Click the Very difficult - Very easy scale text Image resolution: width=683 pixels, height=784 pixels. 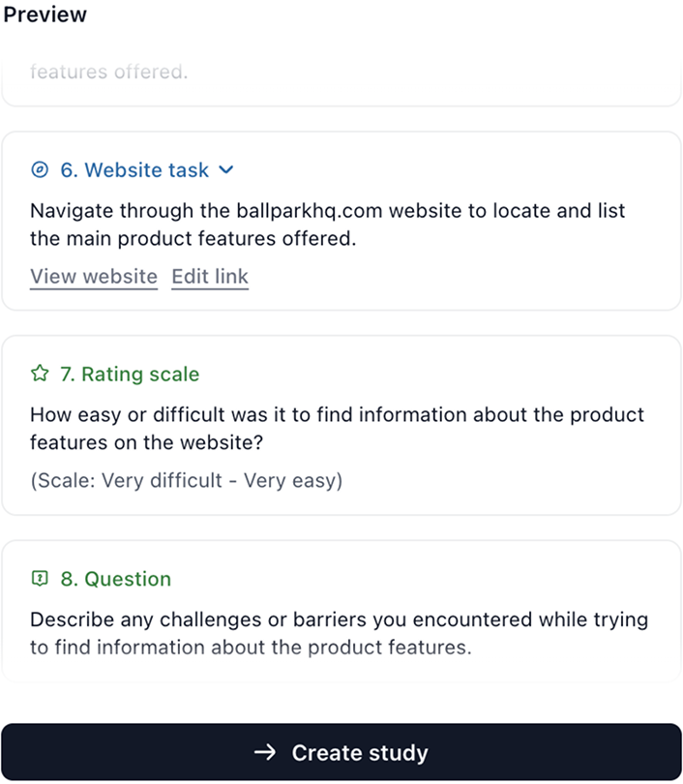click(x=186, y=480)
